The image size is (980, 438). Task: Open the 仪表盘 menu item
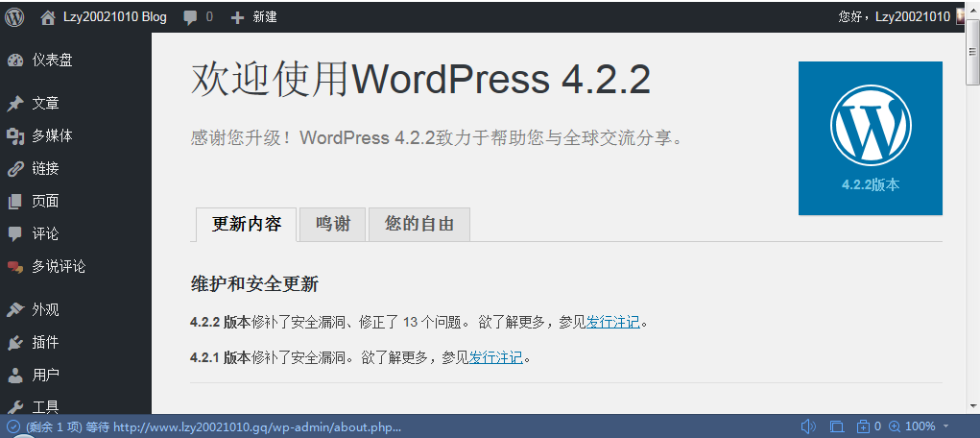pos(53,61)
